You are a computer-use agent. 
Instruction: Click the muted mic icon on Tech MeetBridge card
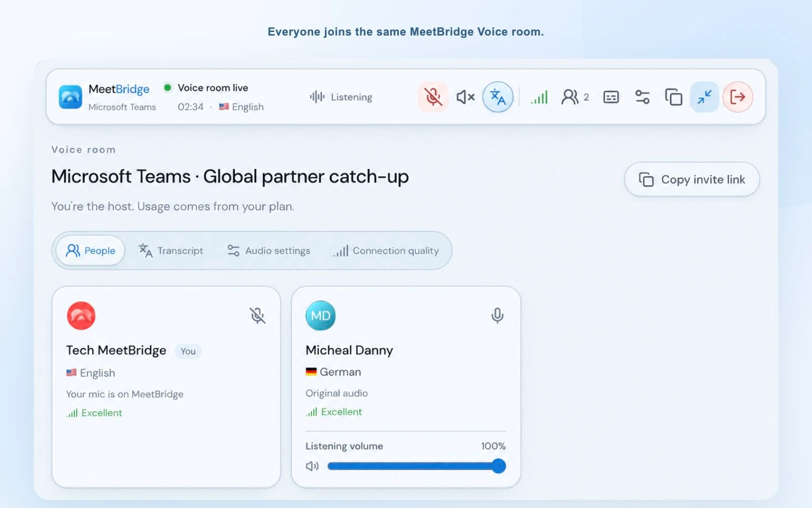257,315
